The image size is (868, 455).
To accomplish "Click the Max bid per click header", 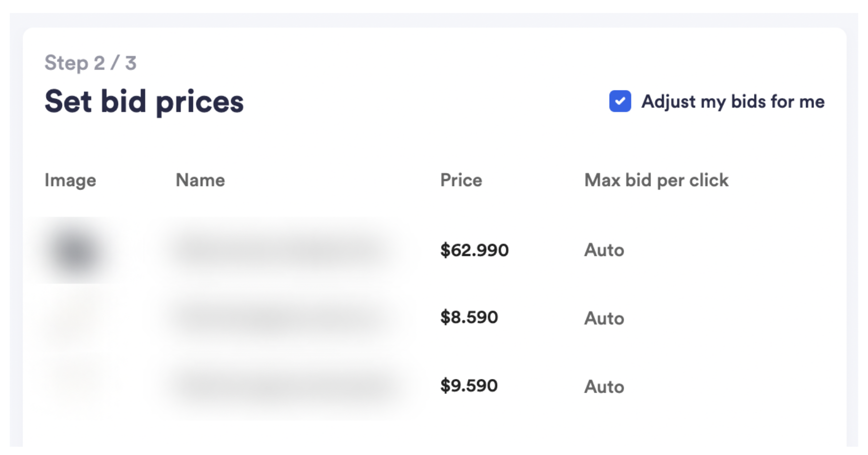I will pos(656,180).
